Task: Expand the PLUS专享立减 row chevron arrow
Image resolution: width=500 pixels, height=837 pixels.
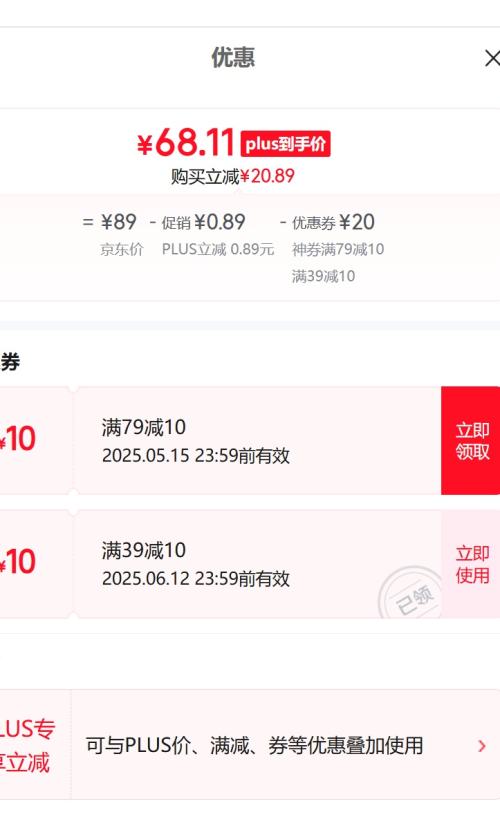Action: tap(482, 746)
